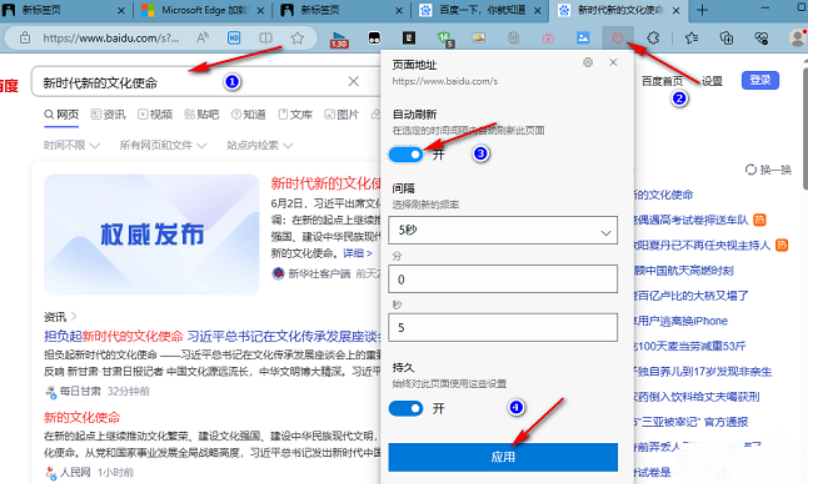Click 换一换 to refresh hot list
This screenshot has height=484, width=813.
point(768,170)
